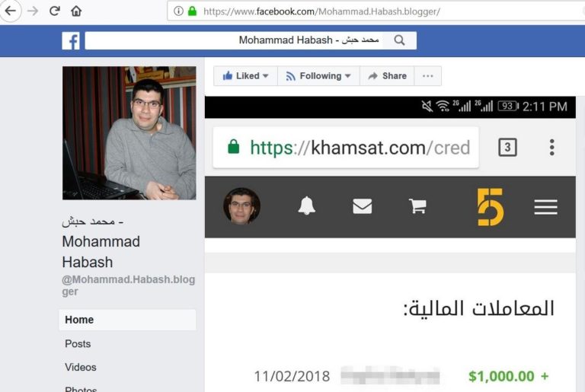Open the Khamsat hamburger menu
Viewport: 585px width, 392px height.
click(x=545, y=207)
